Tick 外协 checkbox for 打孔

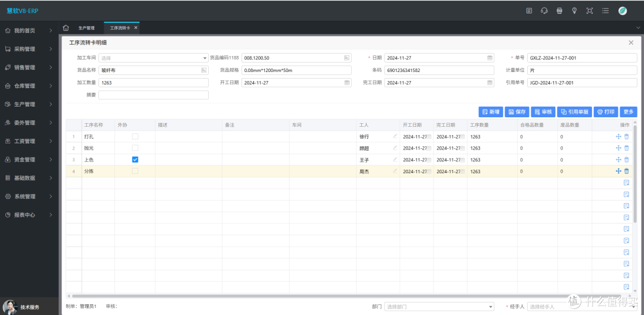tap(135, 136)
